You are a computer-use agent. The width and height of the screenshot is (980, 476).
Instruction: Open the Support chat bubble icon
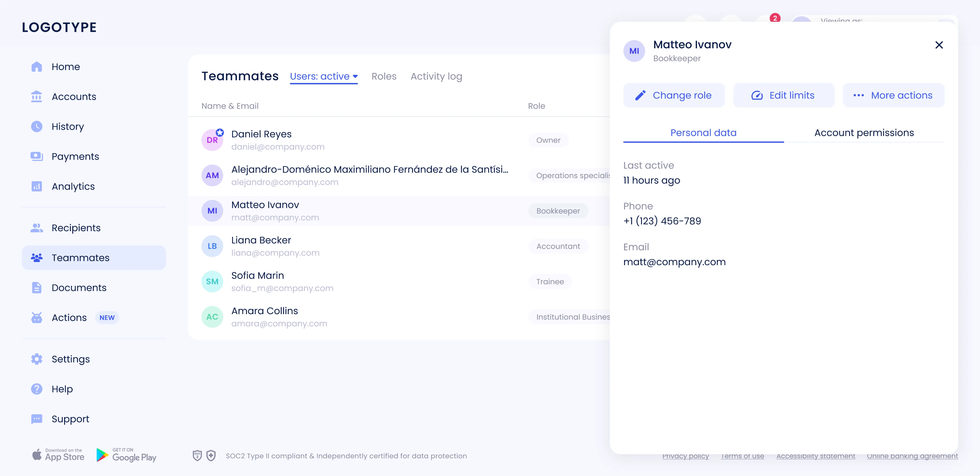coord(37,419)
